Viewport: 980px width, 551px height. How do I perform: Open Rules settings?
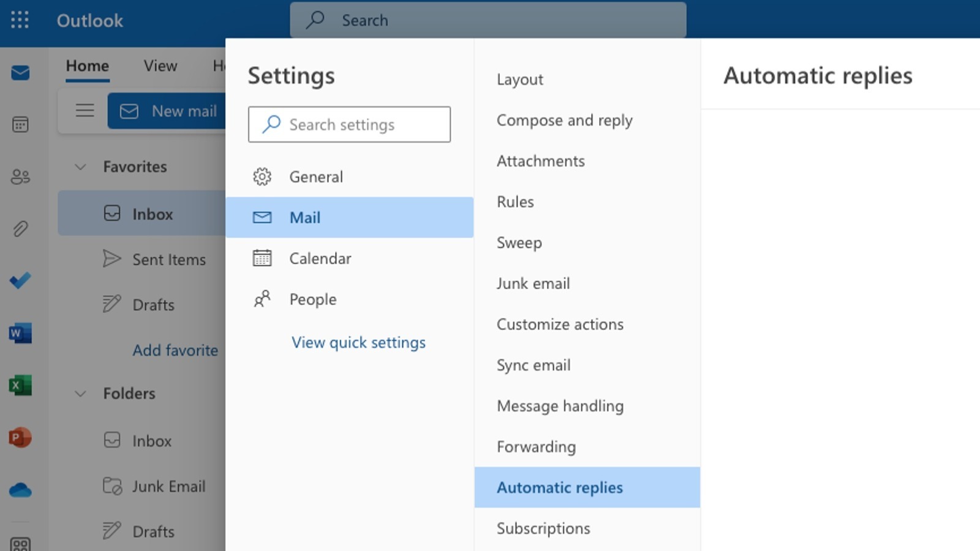(515, 201)
